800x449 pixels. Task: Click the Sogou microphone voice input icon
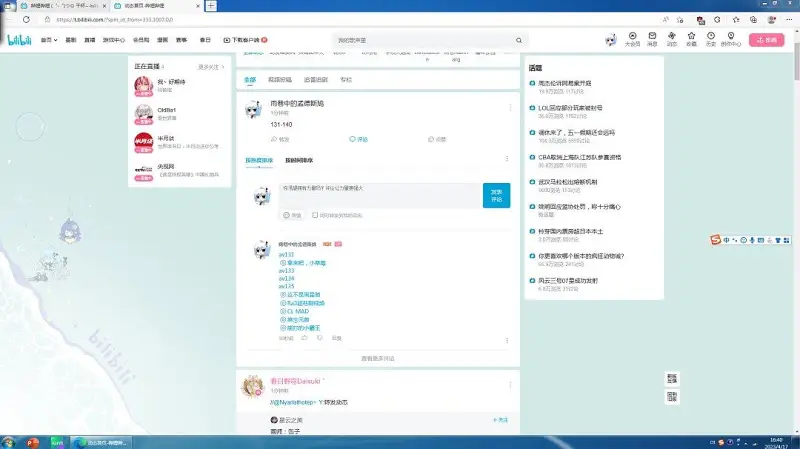pos(753,240)
